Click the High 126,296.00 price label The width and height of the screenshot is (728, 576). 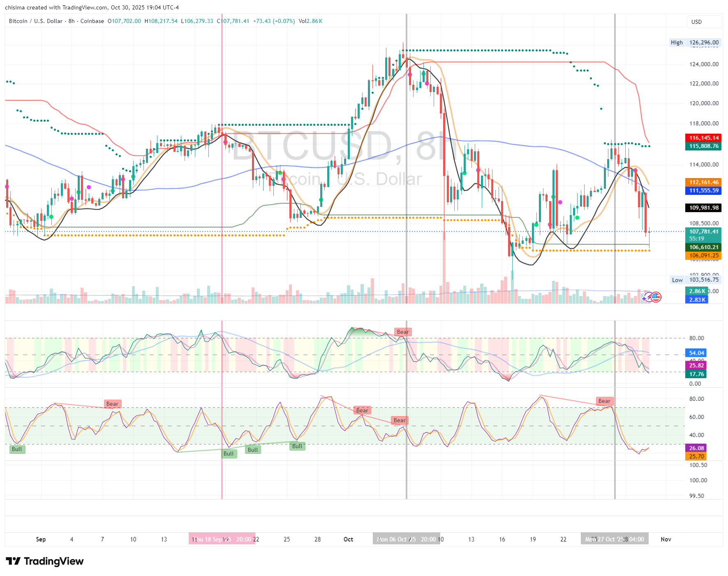tap(695, 42)
